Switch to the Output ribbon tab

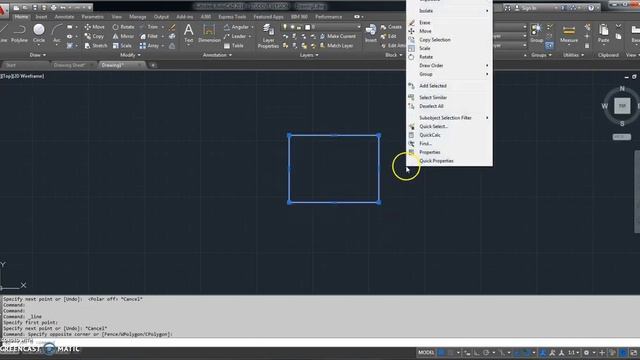tap(161, 17)
